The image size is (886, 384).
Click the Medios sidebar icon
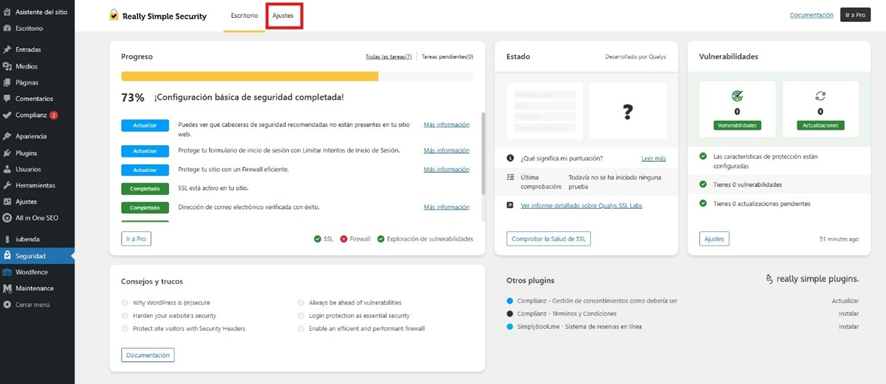(7, 66)
